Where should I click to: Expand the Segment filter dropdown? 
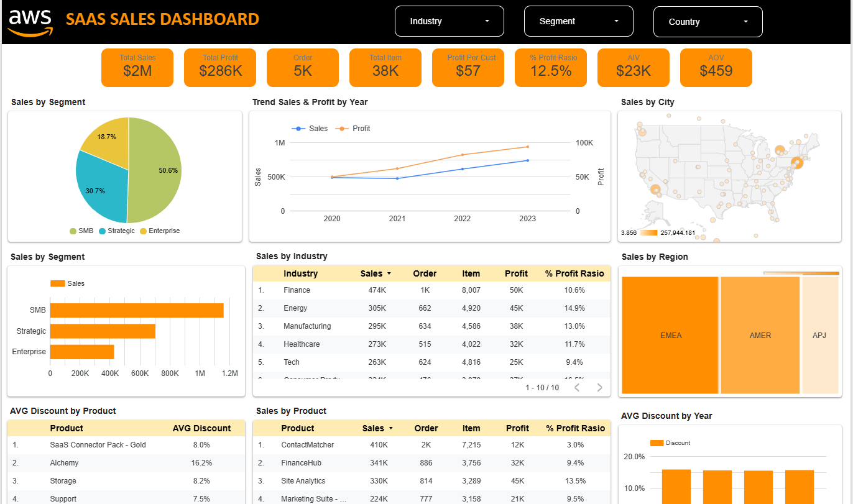[x=578, y=21]
